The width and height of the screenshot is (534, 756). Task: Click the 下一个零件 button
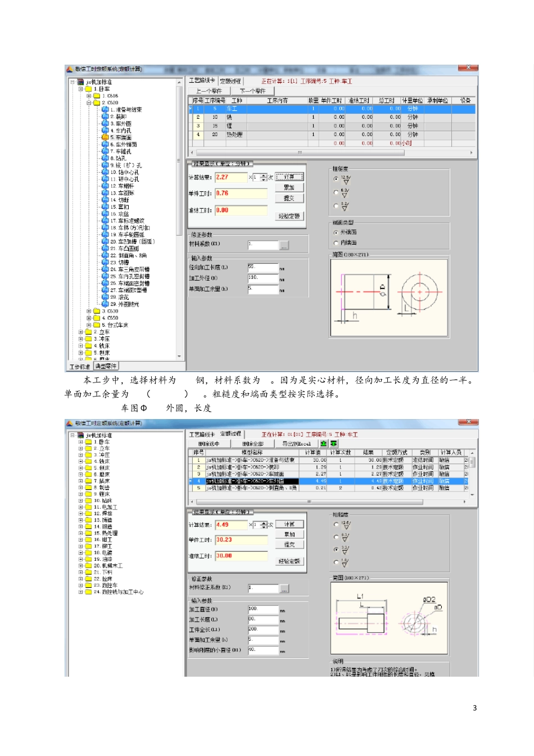[252, 91]
